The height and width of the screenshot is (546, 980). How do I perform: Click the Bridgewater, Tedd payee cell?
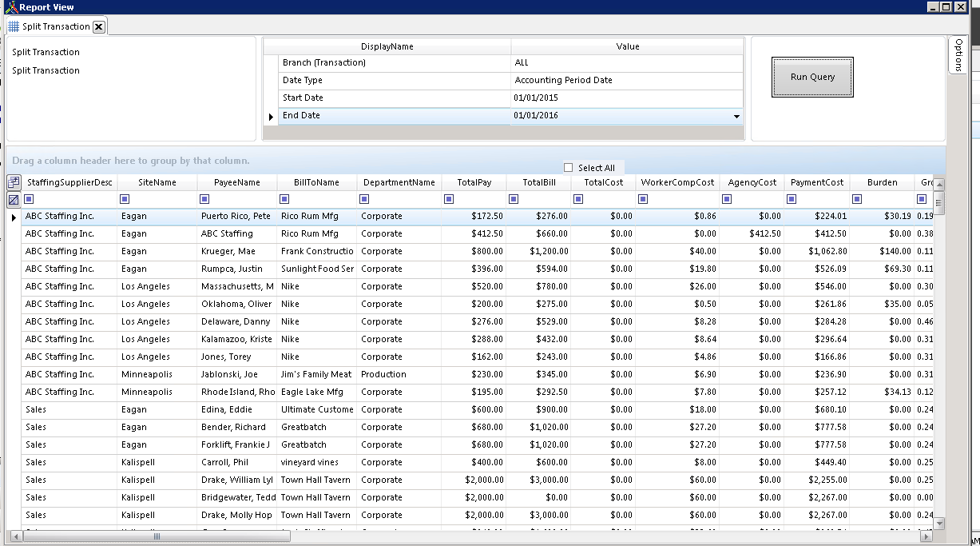[237, 498]
